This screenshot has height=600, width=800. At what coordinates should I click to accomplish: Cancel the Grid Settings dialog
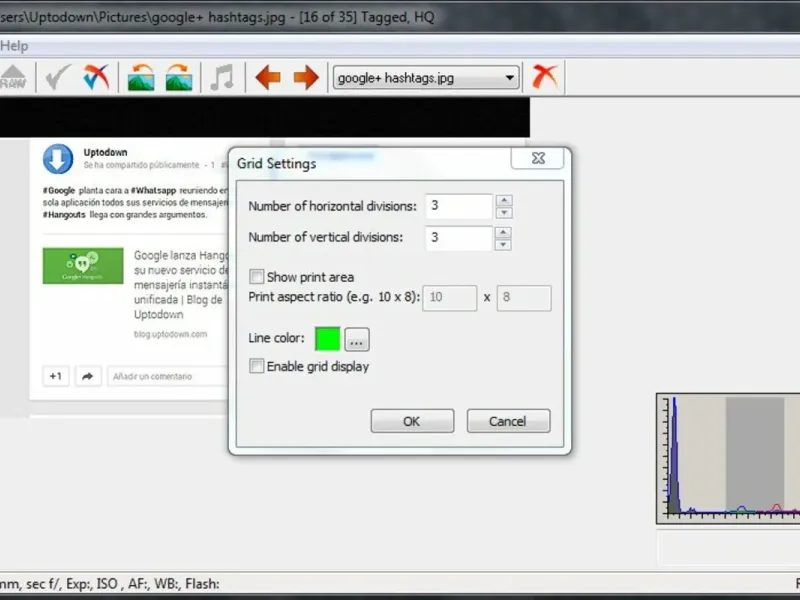click(508, 421)
